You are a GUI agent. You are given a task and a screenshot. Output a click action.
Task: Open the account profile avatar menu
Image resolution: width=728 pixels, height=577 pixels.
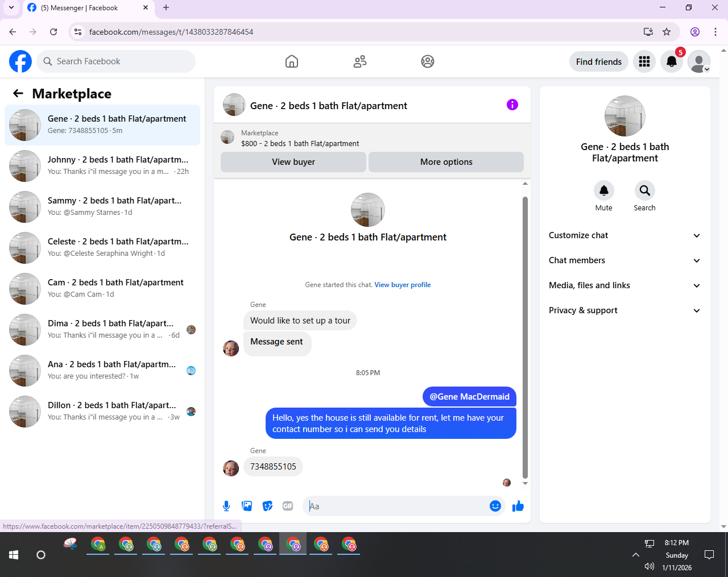coord(699,61)
